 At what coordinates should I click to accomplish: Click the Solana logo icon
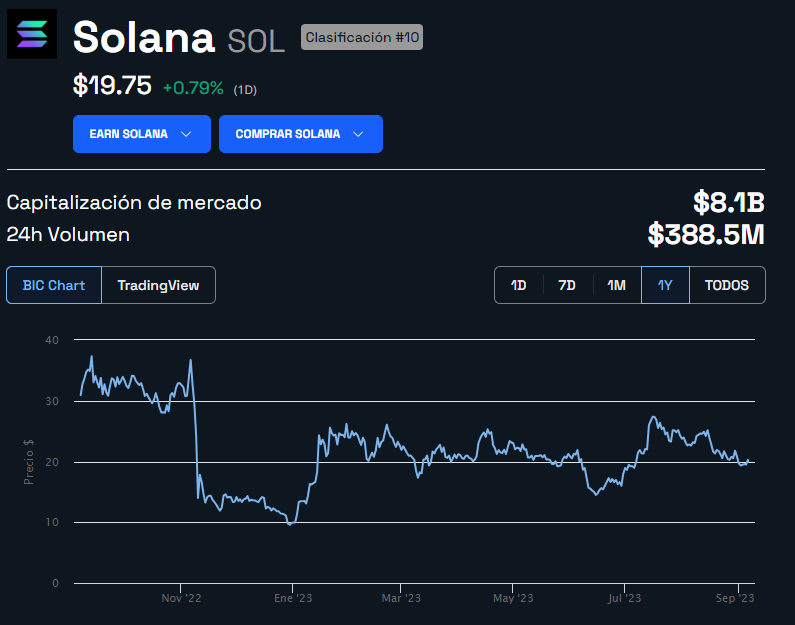tap(32, 34)
